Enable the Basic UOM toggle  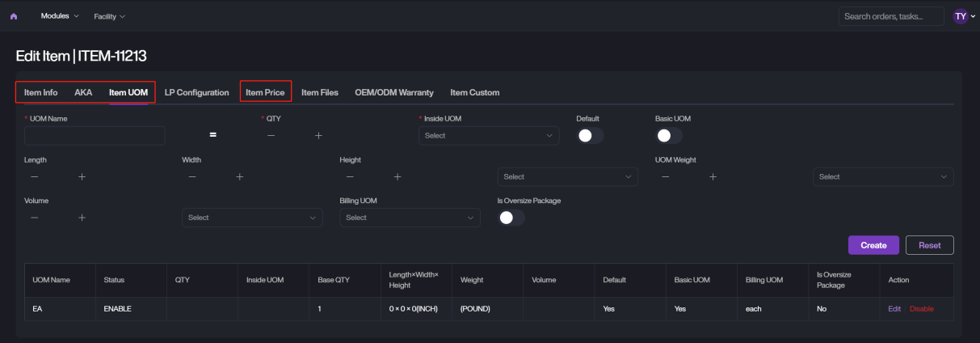[669, 136]
